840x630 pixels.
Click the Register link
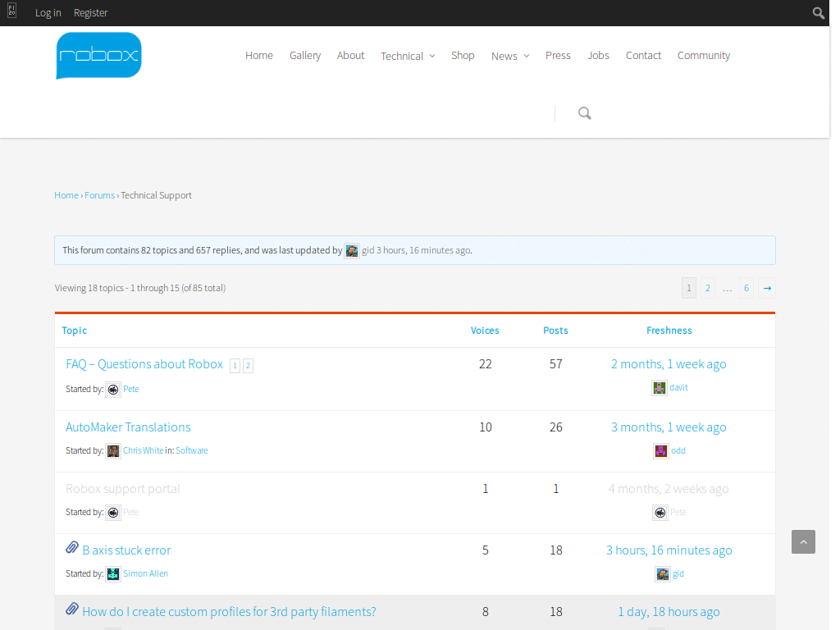(x=90, y=13)
